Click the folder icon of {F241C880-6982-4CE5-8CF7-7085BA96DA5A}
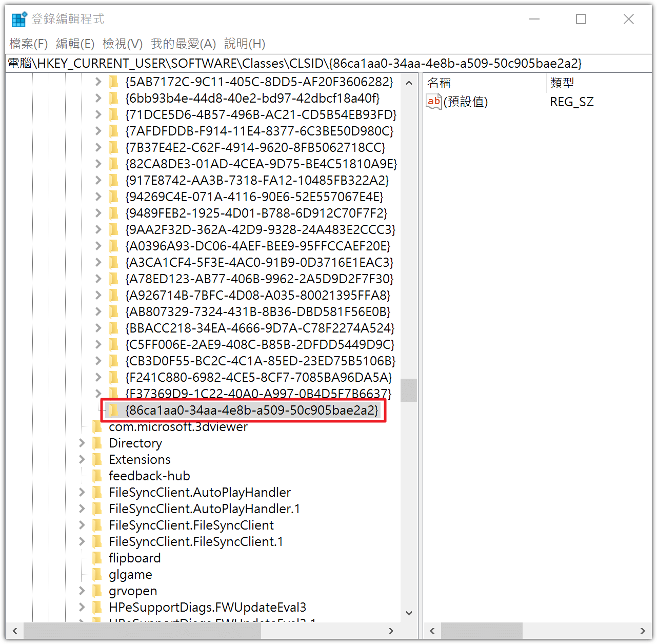657x644 pixels. [113, 377]
